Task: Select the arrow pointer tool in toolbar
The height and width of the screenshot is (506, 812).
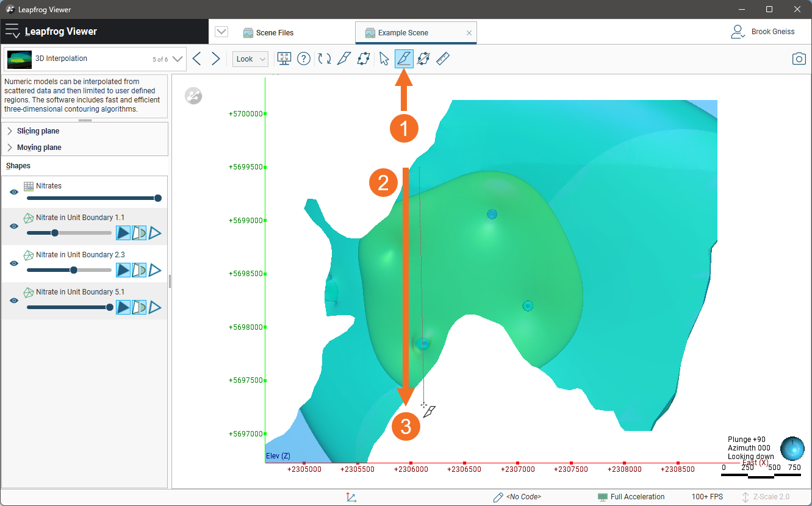Action: [x=384, y=59]
